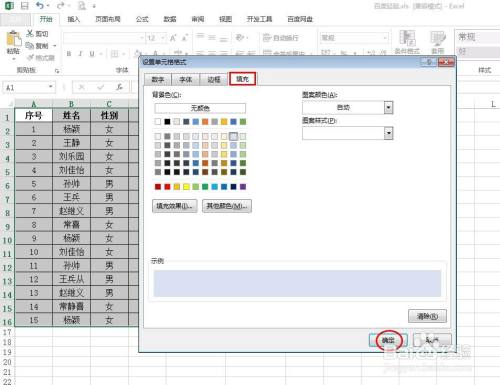Image resolution: width=500 pixels, height=385 pixels.
Task: Open the Page Layout (页面布局) ribbon tab
Action: (x=108, y=19)
